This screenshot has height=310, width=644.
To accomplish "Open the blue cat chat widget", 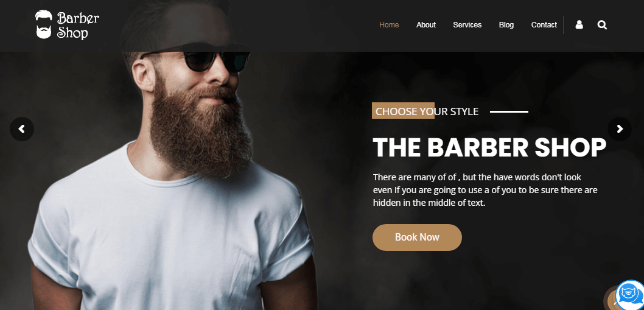I will coord(629,295).
